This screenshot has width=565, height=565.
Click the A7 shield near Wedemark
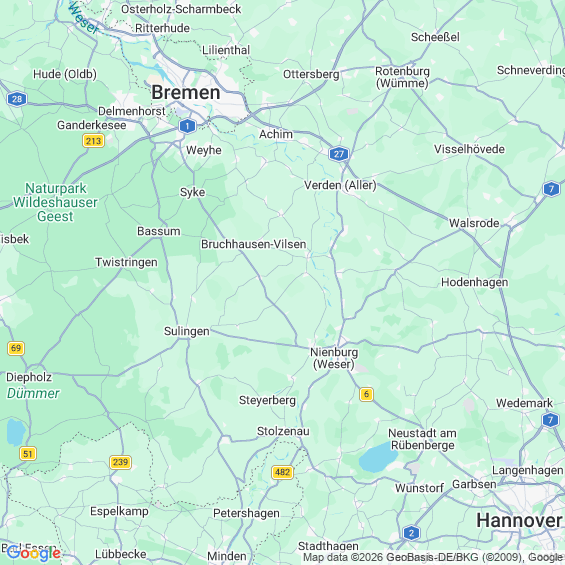pos(550,420)
